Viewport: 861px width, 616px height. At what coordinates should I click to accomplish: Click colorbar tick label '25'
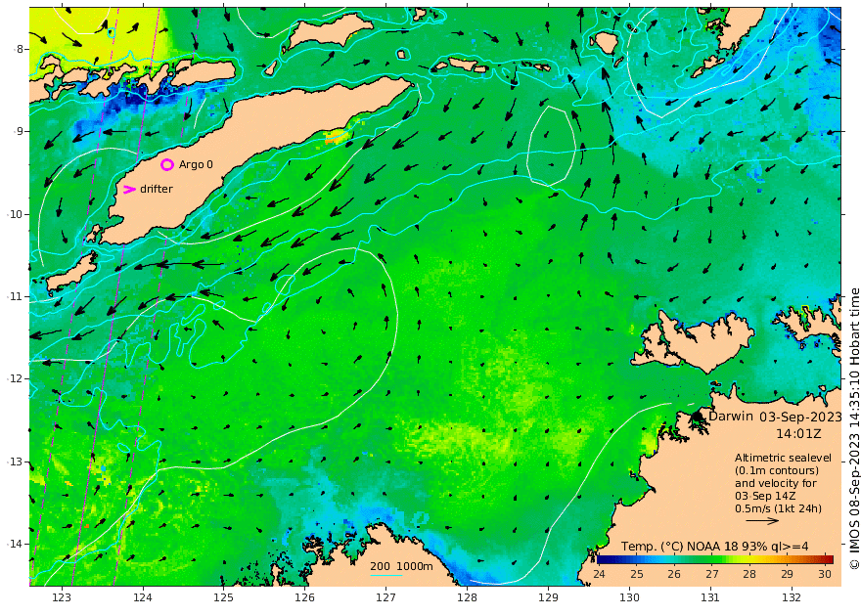click(636, 574)
